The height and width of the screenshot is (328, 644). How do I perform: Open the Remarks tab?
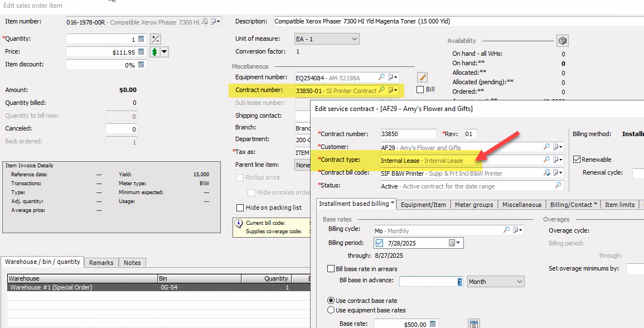pos(101,263)
